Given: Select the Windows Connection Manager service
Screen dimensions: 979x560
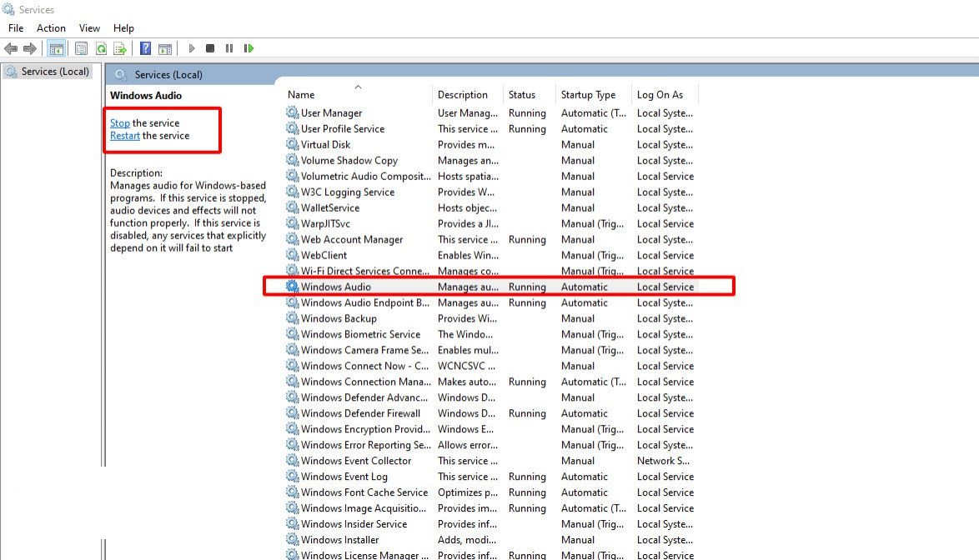Looking at the screenshot, I should click(491, 382).
